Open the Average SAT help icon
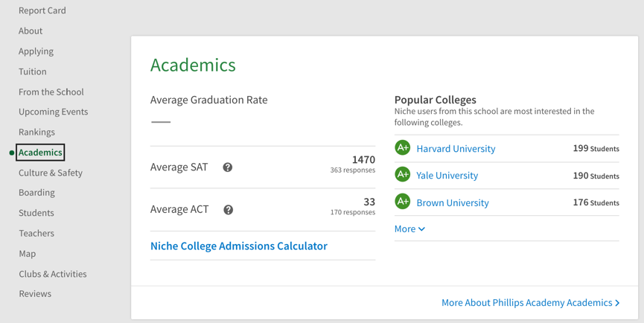644x323 pixels. [228, 167]
